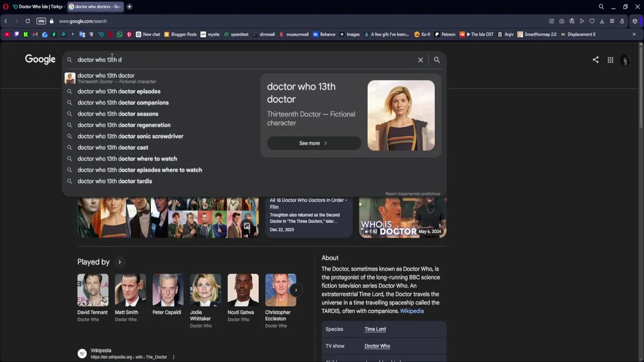
Task: Open the 'Time Lord' species link
Action: [x=375, y=329]
